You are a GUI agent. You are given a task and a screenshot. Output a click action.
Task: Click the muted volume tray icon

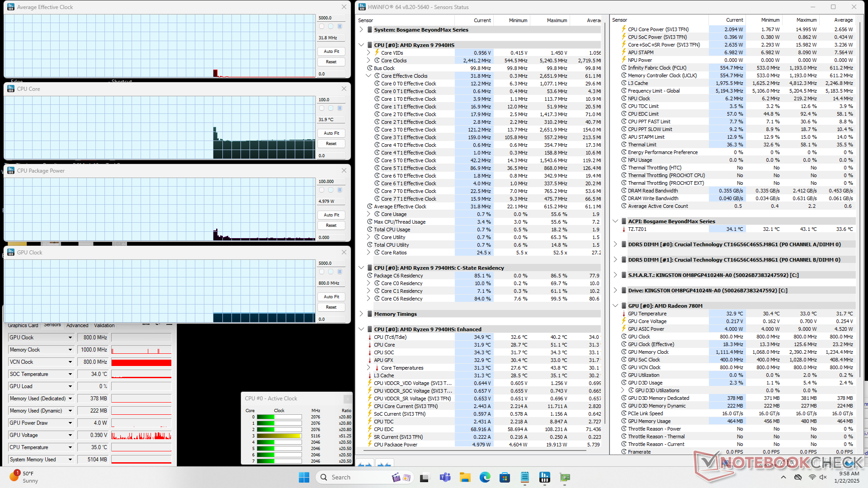[823, 477]
